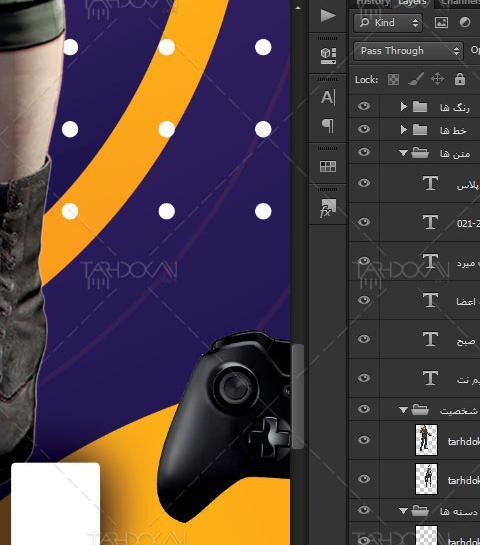Hide the first tarhdok character layer
This screenshot has height=545, width=480.
click(364, 440)
